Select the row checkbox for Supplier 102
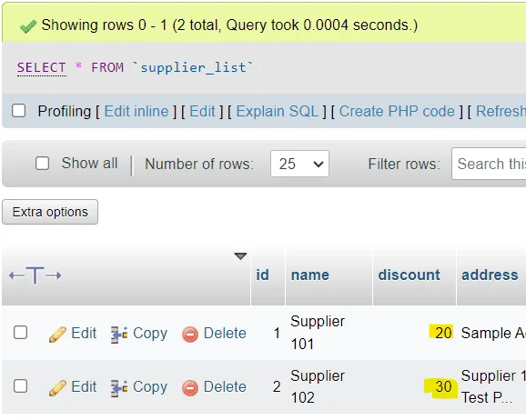The height and width of the screenshot is (420, 526). (20, 385)
